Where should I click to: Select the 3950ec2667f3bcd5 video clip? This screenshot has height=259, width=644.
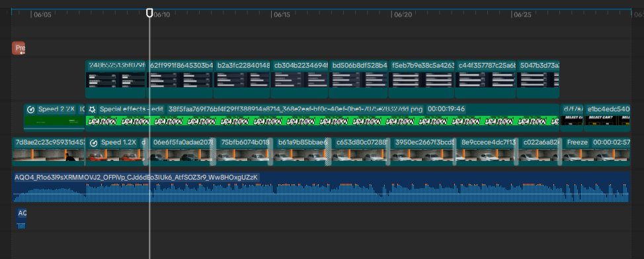422,151
